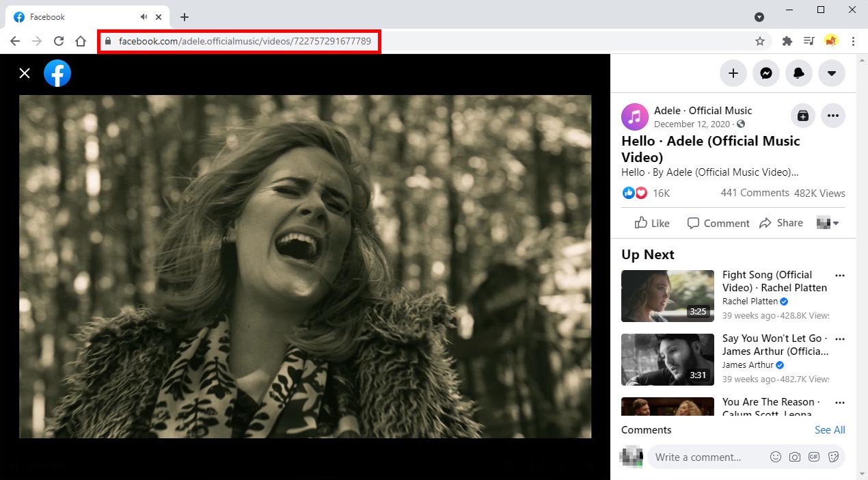
Task: Click the Comment button
Action: click(x=718, y=223)
